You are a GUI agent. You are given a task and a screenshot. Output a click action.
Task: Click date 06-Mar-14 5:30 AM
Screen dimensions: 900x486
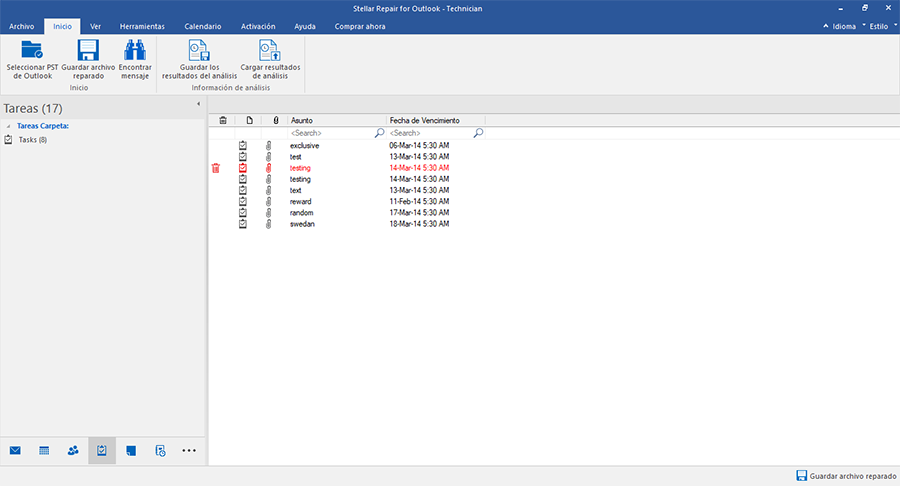[x=419, y=146]
